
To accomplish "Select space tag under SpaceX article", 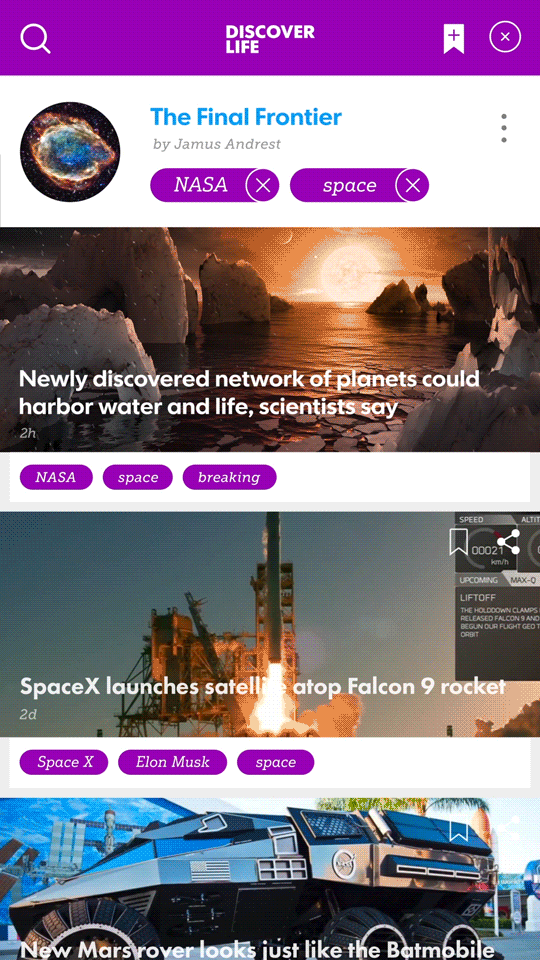I will point(276,762).
